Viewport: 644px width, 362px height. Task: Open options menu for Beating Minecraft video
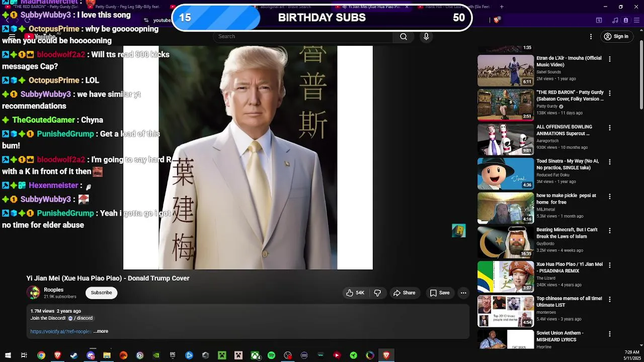click(x=610, y=231)
